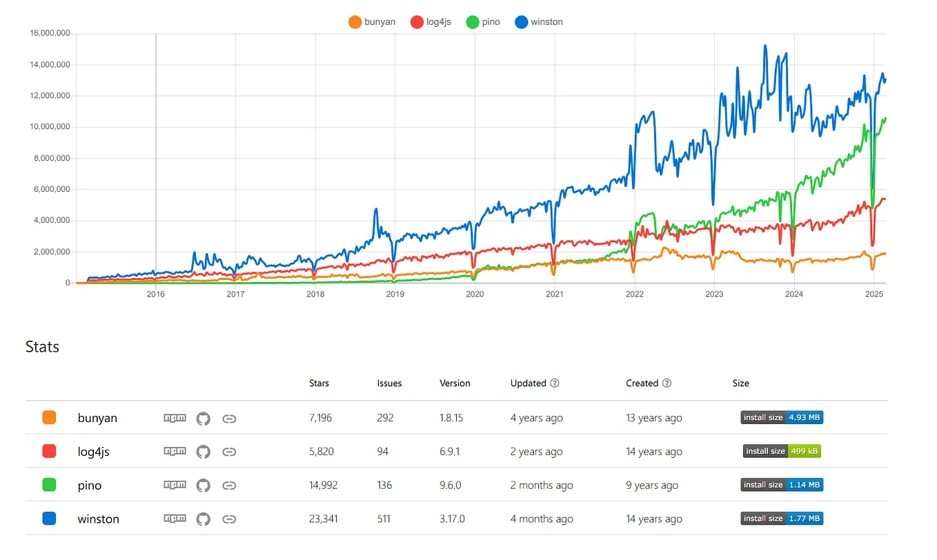Click the red color swatch beside log4js
937x560 pixels.
click(x=49, y=451)
